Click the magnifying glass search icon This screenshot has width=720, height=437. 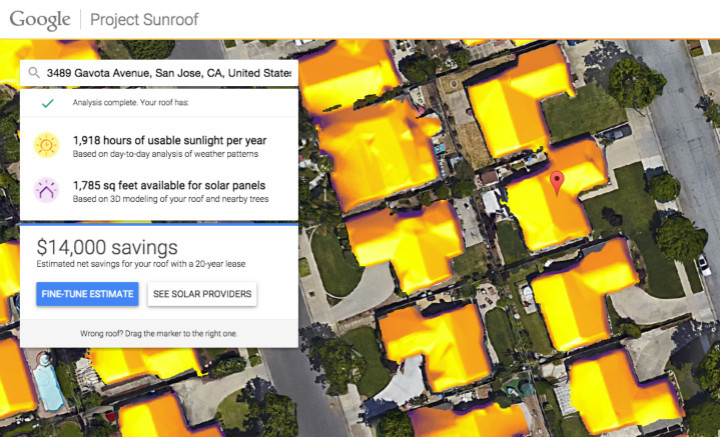coord(34,73)
